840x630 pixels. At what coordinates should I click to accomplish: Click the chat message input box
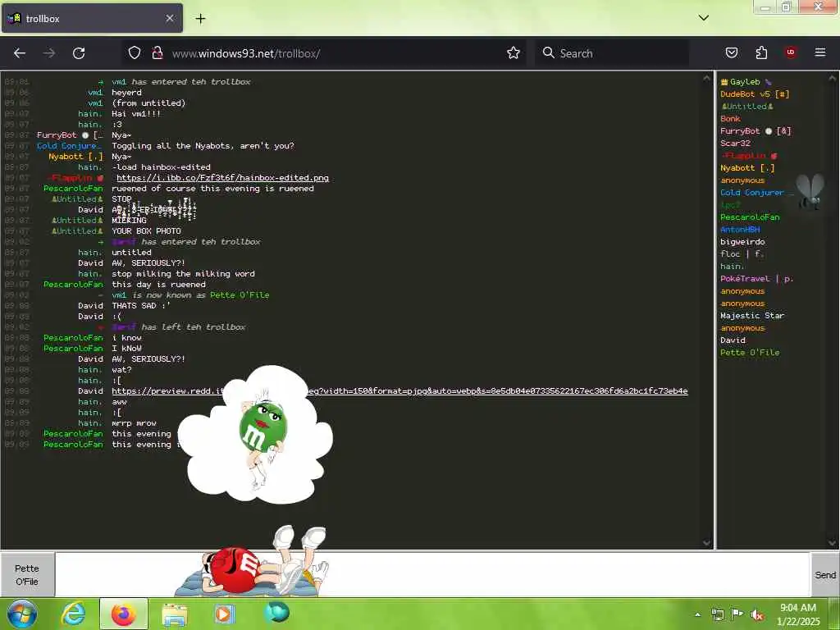point(433,575)
